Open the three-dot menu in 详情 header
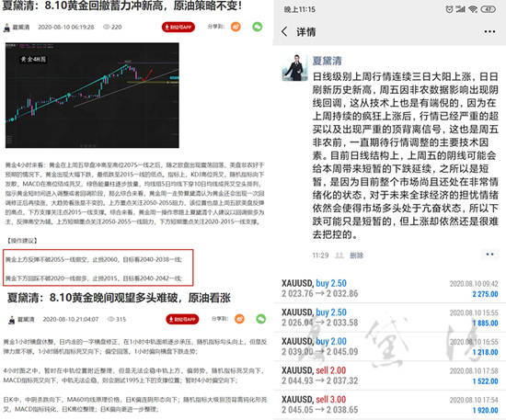The width and height of the screenshot is (506, 420). [489, 31]
